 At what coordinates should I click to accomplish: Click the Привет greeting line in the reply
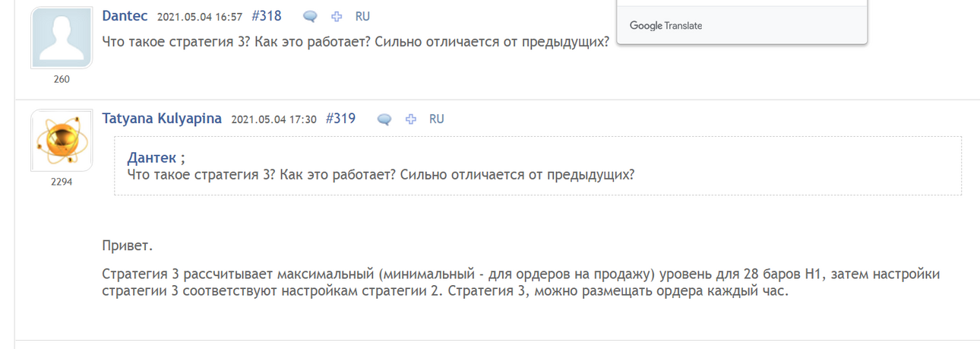(x=128, y=246)
